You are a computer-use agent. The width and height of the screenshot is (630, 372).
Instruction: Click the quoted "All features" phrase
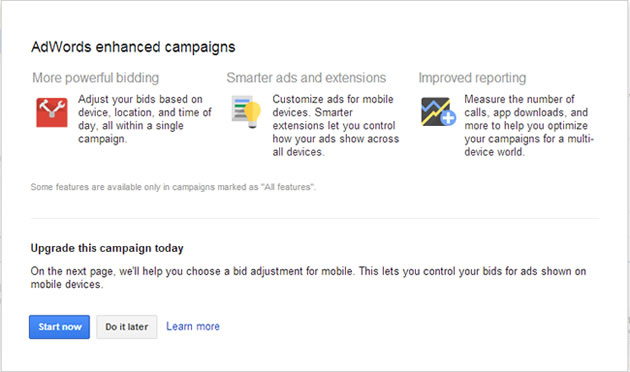coord(288,187)
